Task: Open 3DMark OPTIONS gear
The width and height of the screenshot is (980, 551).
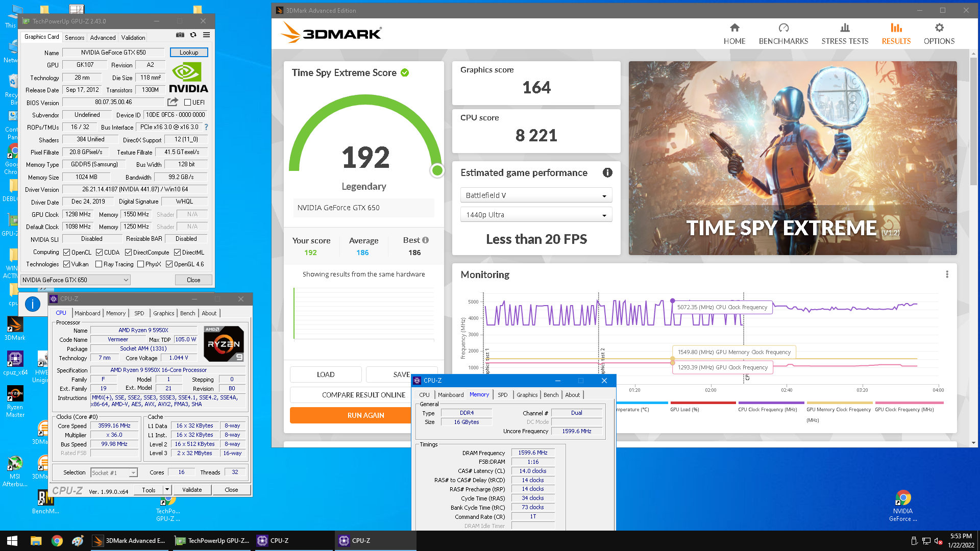Action: [x=939, y=34]
